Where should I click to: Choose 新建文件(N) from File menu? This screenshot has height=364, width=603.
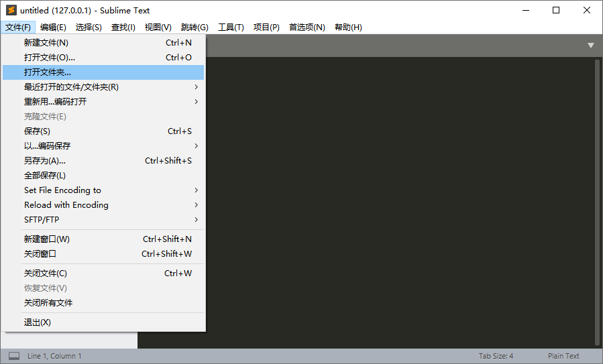[x=103, y=43]
